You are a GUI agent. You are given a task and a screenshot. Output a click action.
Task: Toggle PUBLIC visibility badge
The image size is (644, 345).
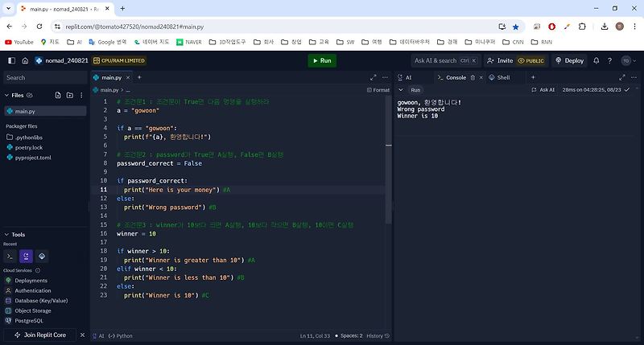(x=530, y=60)
